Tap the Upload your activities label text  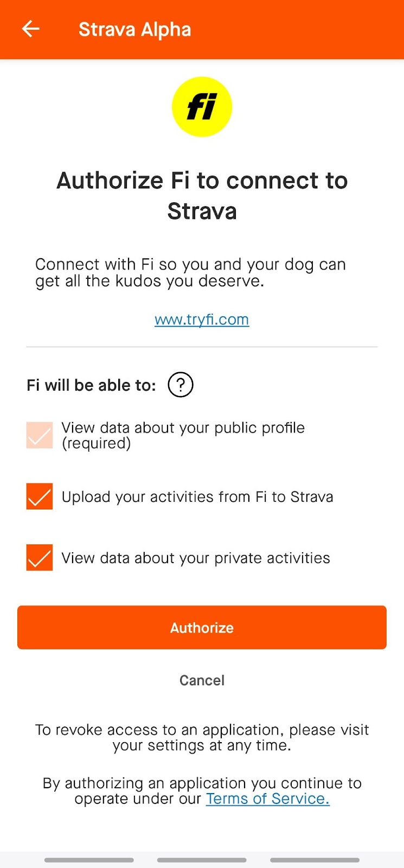click(x=197, y=497)
